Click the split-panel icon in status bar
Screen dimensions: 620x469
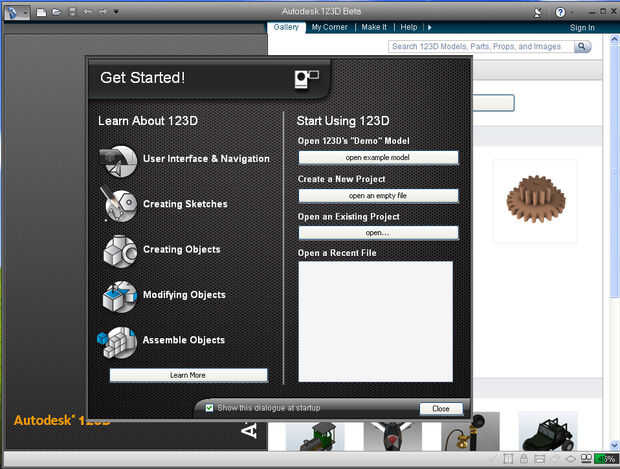click(x=508, y=459)
